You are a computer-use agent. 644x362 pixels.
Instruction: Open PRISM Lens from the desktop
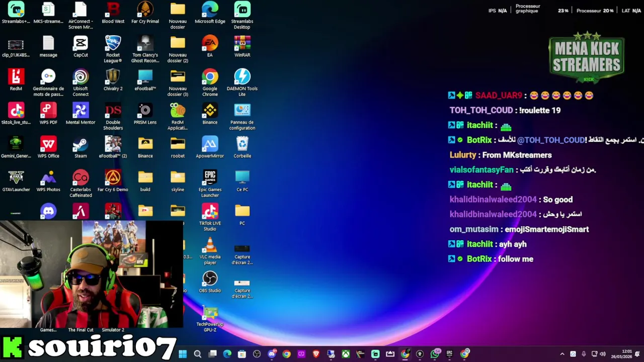click(x=145, y=114)
